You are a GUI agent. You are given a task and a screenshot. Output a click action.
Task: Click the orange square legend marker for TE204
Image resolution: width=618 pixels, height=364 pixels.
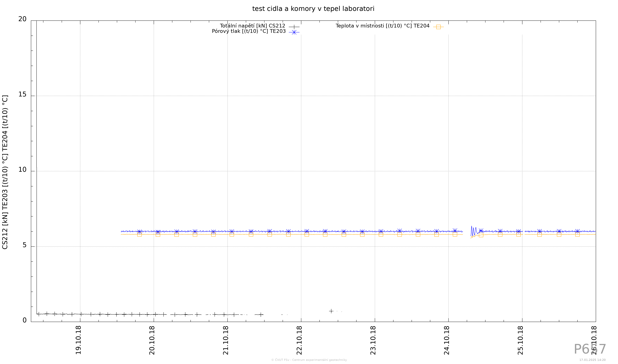click(x=438, y=27)
